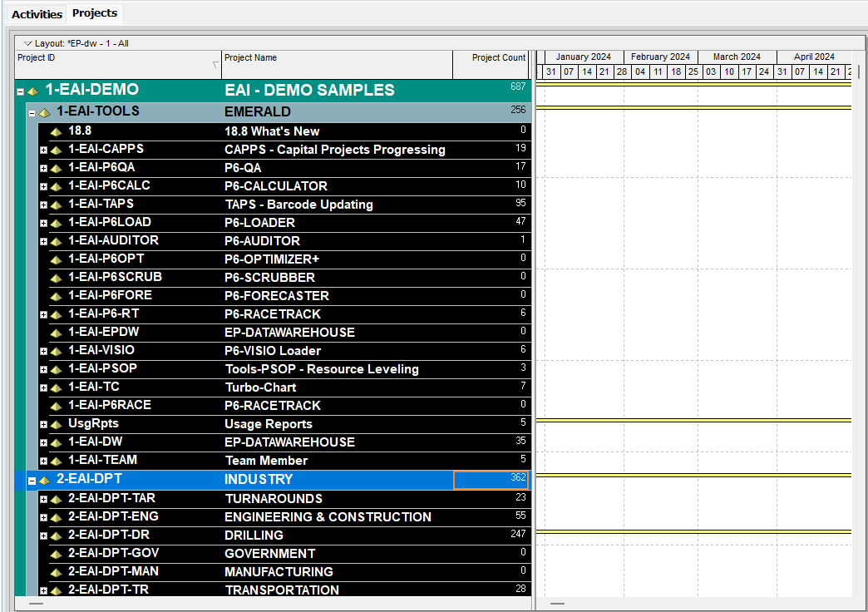This screenshot has height=612, width=868.
Task: Collapse the 2-EAI-DPT node
Action: tap(32, 481)
